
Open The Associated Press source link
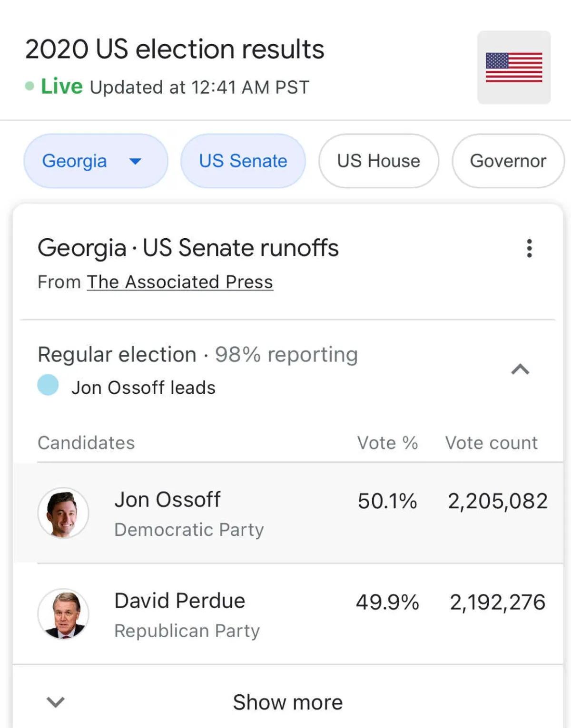[180, 282]
